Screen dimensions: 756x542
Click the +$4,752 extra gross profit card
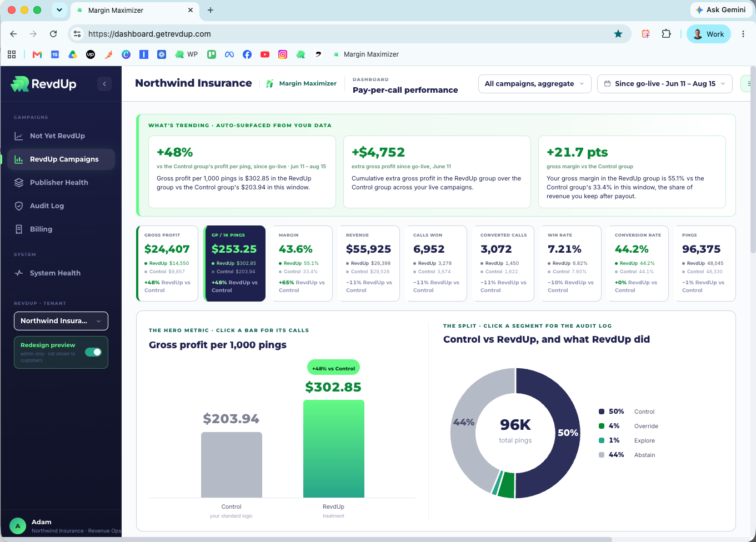pos(437,172)
